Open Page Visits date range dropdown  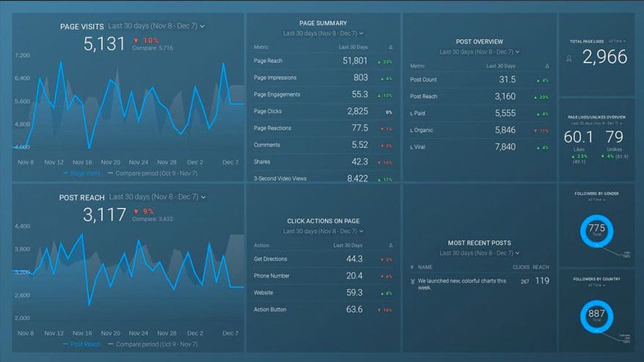click(156, 26)
